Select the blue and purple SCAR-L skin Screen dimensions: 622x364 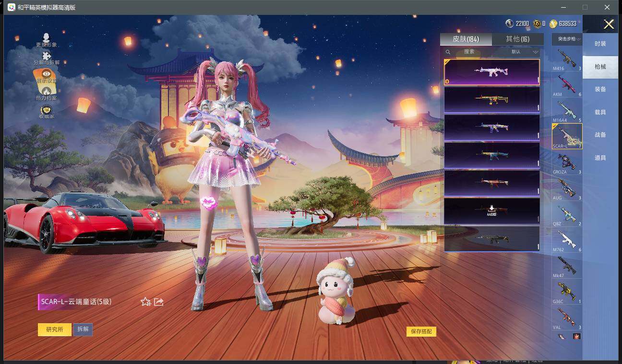click(x=492, y=128)
